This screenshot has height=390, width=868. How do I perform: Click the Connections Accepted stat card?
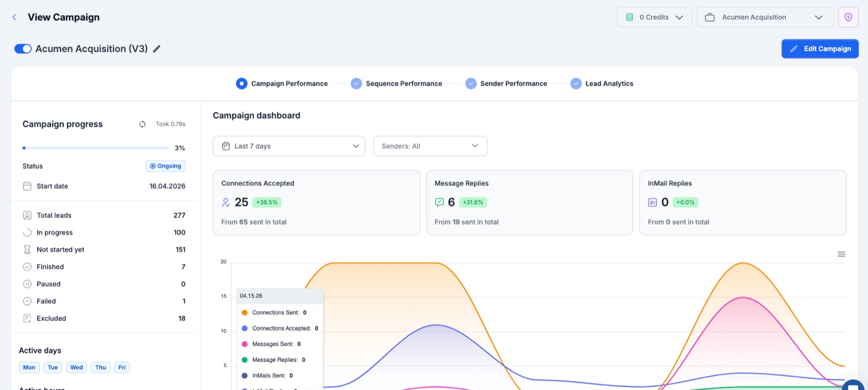[317, 203]
